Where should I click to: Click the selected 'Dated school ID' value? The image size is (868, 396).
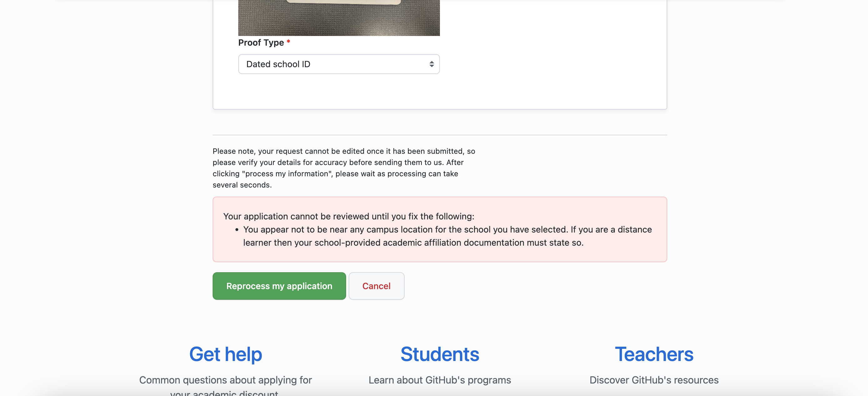278,64
